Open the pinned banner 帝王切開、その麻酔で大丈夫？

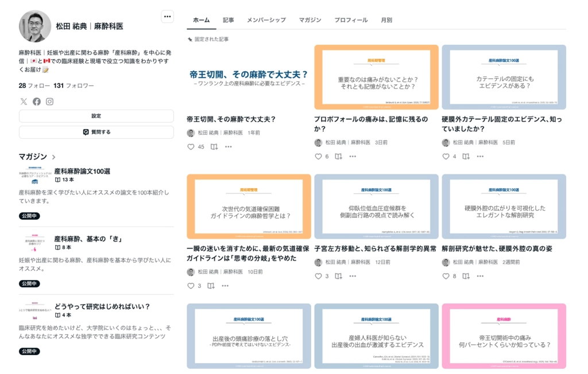(249, 77)
